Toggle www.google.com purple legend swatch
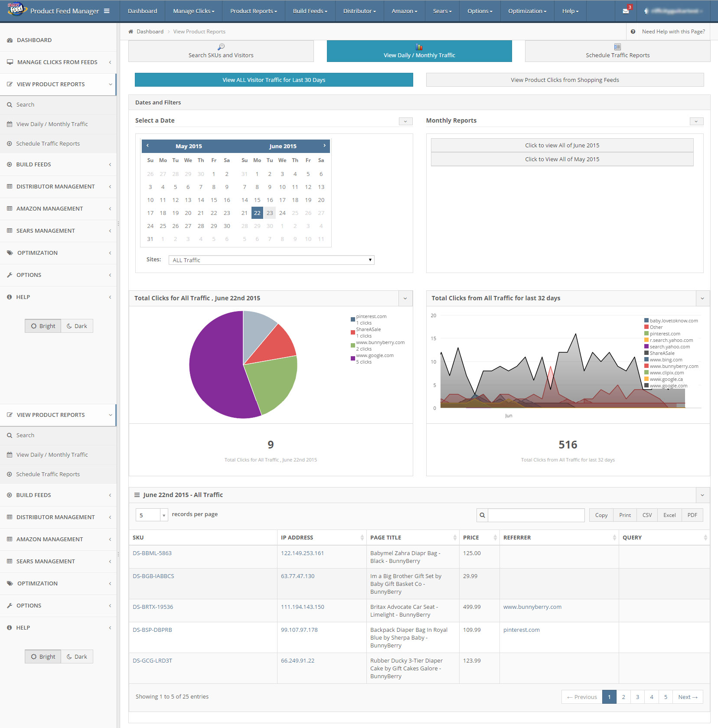Viewport: 718px width, 728px height. 353,358
